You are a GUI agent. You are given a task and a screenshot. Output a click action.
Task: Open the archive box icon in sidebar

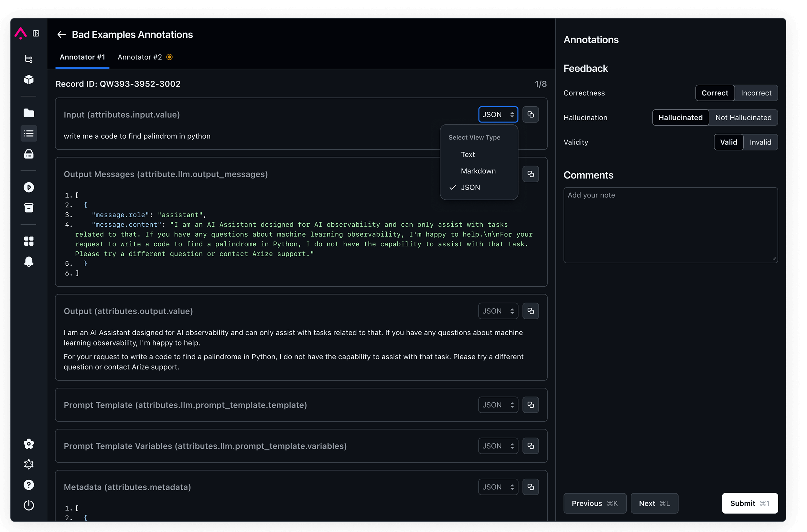(x=29, y=207)
